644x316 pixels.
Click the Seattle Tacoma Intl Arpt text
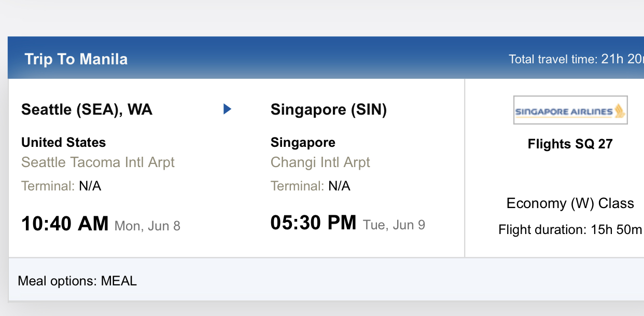[97, 162]
